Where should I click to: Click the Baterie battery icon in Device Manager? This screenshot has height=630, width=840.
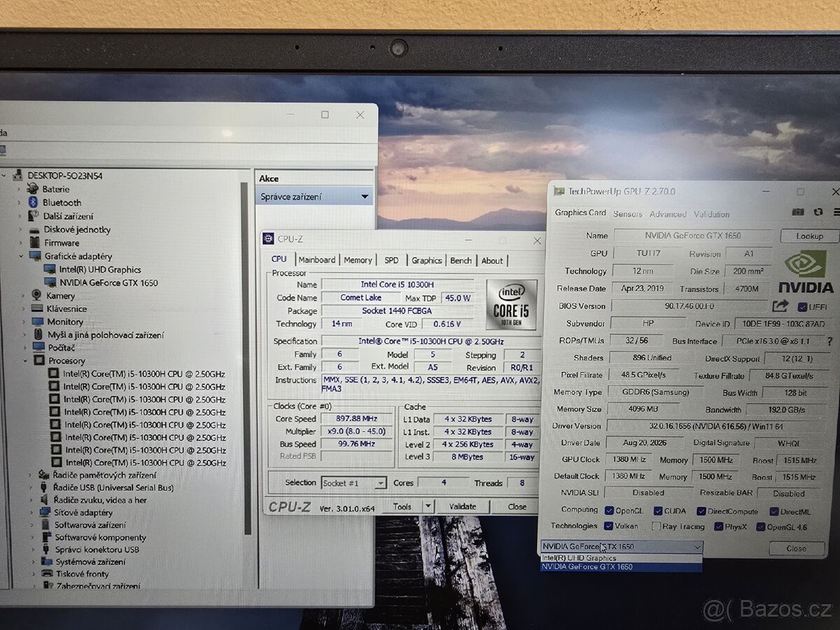pos(33,189)
